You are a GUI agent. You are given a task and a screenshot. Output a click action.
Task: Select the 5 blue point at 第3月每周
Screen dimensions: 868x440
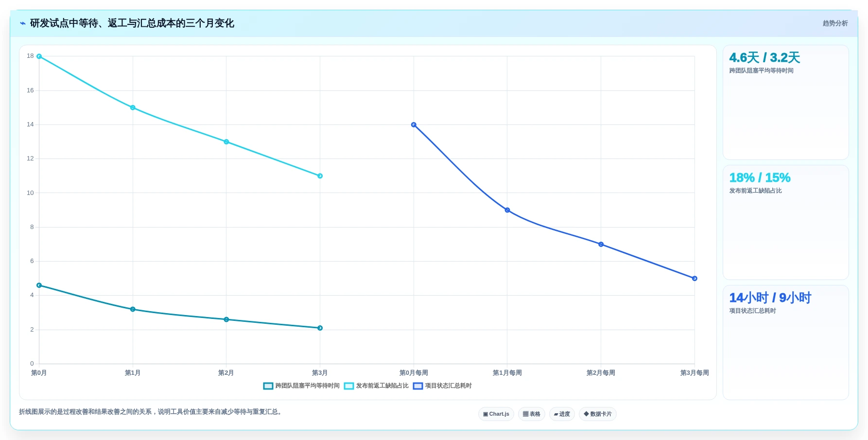click(694, 279)
